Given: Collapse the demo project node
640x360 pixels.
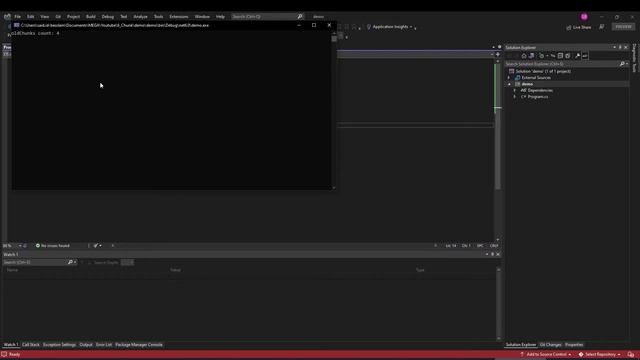Looking at the screenshot, I should pos(509,84).
